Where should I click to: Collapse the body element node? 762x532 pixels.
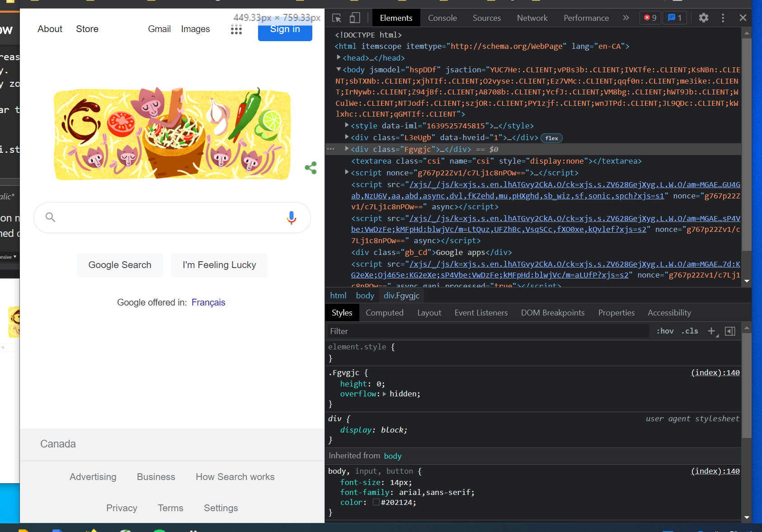click(x=339, y=69)
